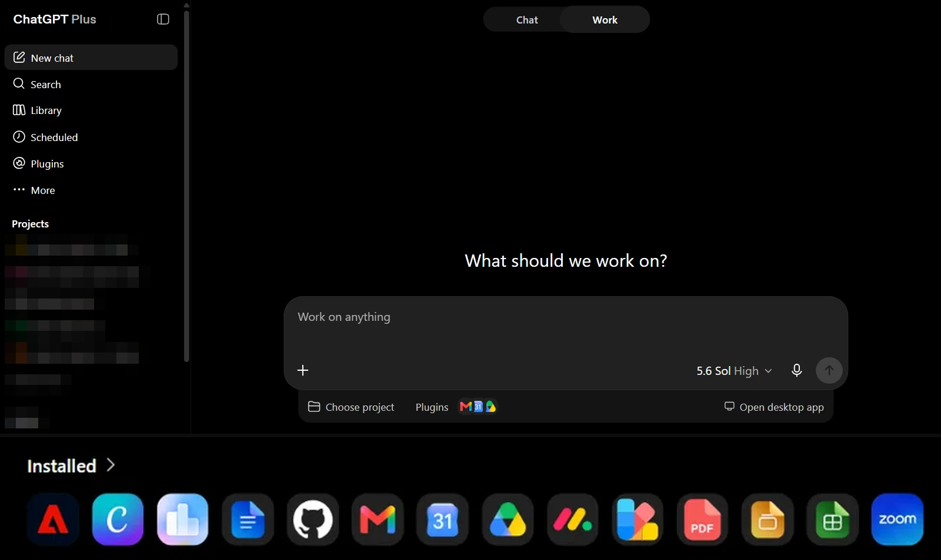
Task: Open the Canva plugin icon
Action: coord(118,519)
